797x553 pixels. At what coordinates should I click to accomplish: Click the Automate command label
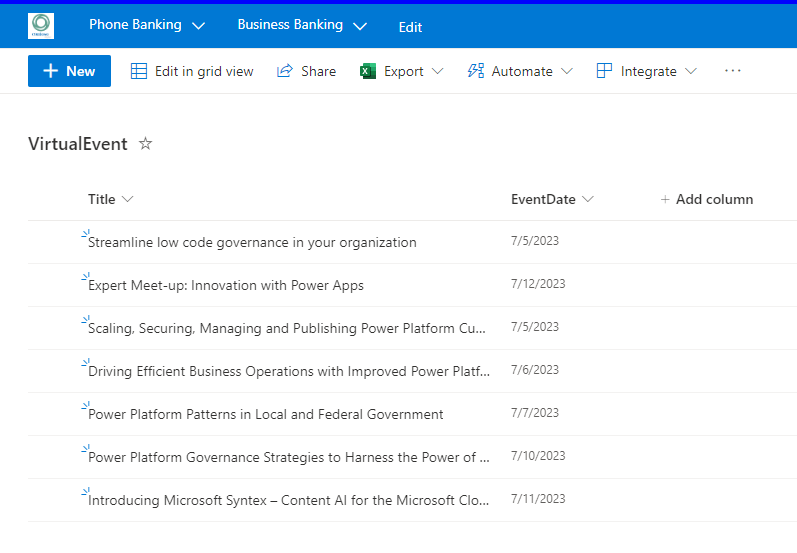(522, 71)
